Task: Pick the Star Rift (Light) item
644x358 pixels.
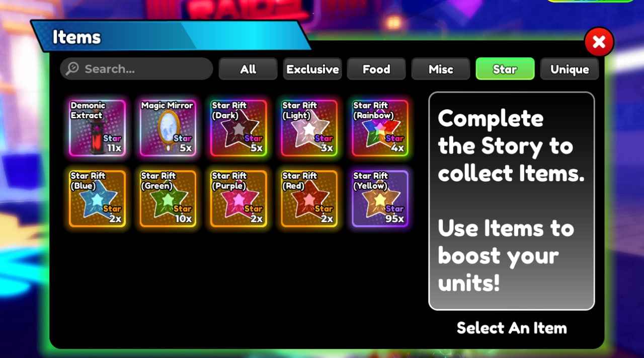Action: click(x=309, y=128)
